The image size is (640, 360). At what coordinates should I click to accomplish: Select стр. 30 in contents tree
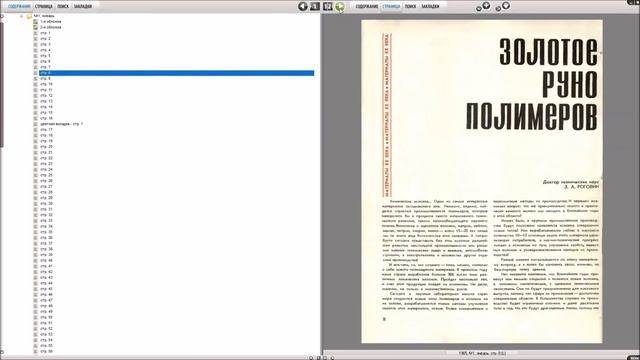pyautogui.click(x=46, y=204)
